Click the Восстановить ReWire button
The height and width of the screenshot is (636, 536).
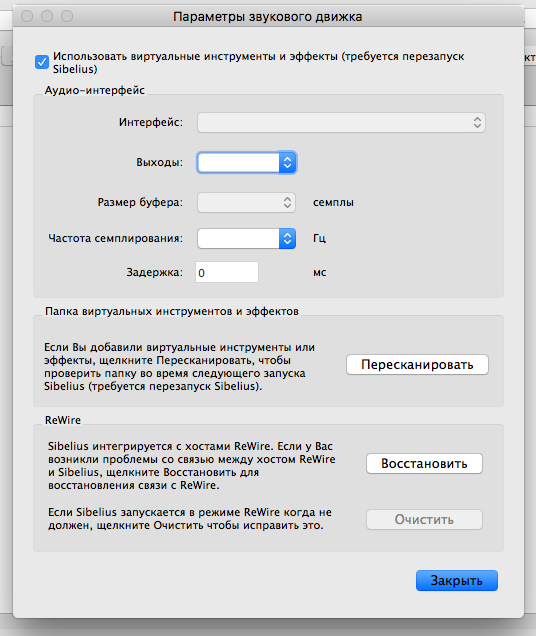tap(424, 464)
